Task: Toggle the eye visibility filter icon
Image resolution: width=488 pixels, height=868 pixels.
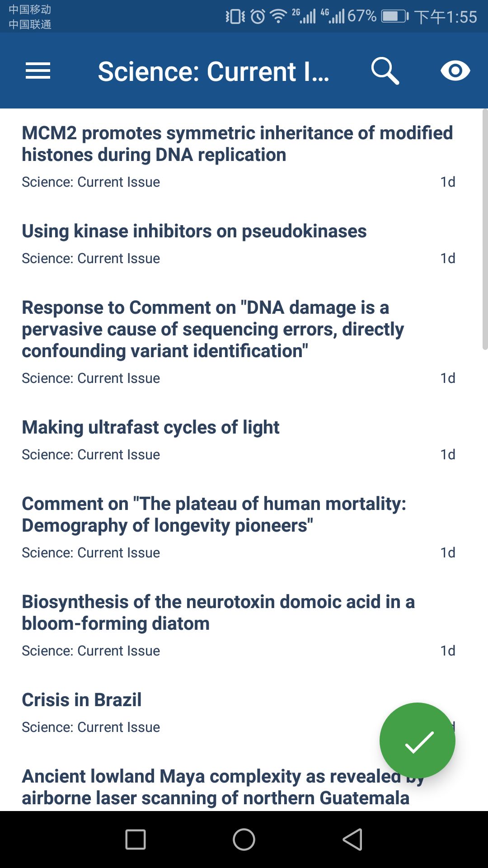Action: point(455,71)
